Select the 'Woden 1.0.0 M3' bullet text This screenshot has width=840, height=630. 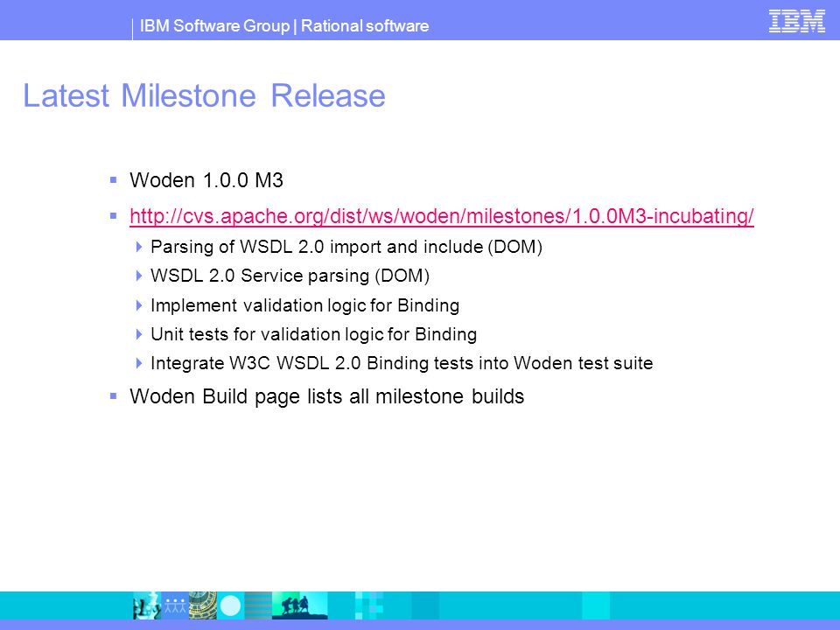(x=206, y=180)
